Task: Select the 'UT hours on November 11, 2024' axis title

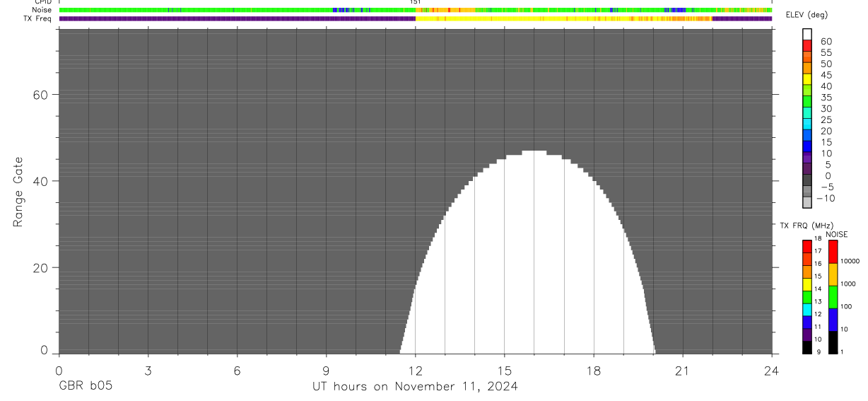Action: click(415, 386)
